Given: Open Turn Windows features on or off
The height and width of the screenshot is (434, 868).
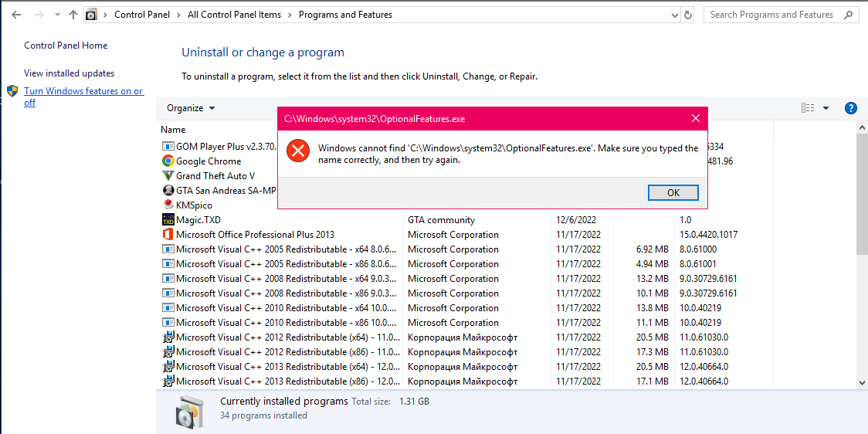Looking at the screenshot, I should (x=83, y=97).
